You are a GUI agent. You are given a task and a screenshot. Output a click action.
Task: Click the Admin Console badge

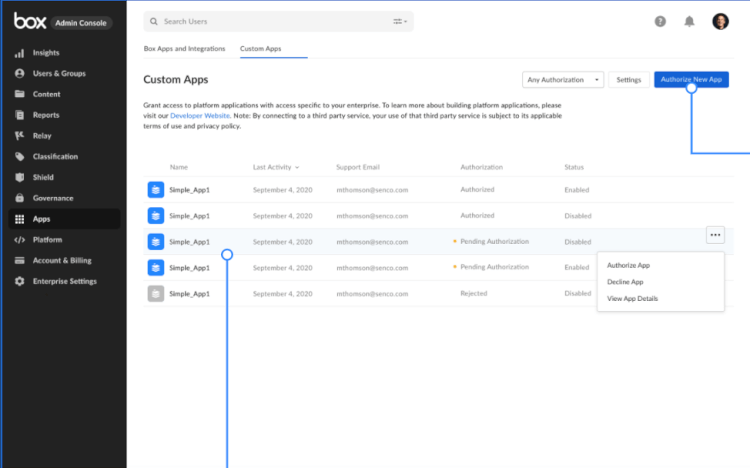tap(81, 23)
